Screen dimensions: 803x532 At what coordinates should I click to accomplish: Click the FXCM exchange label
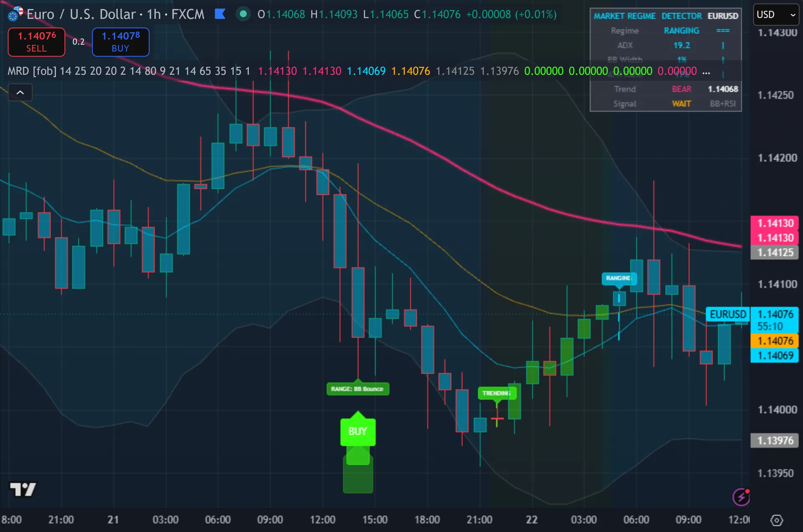188,14
